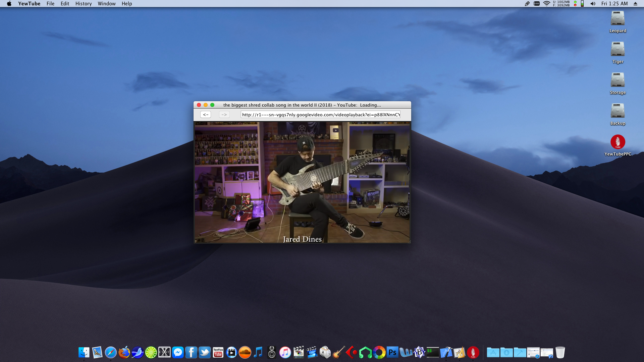Open the YewTubePPC desktop icon
Image resolution: width=644 pixels, height=362 pixels.
coord(618,142)
